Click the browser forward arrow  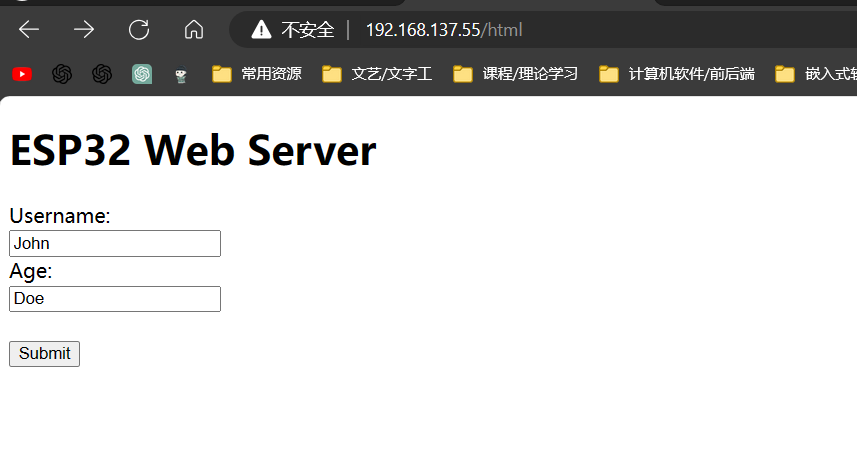coord(84,30)
